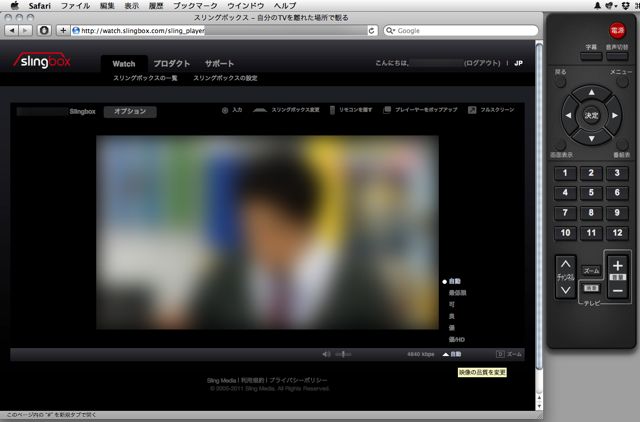Mute the player speaker icon
The width and height of the screenshot is (640, 422).
326,354
